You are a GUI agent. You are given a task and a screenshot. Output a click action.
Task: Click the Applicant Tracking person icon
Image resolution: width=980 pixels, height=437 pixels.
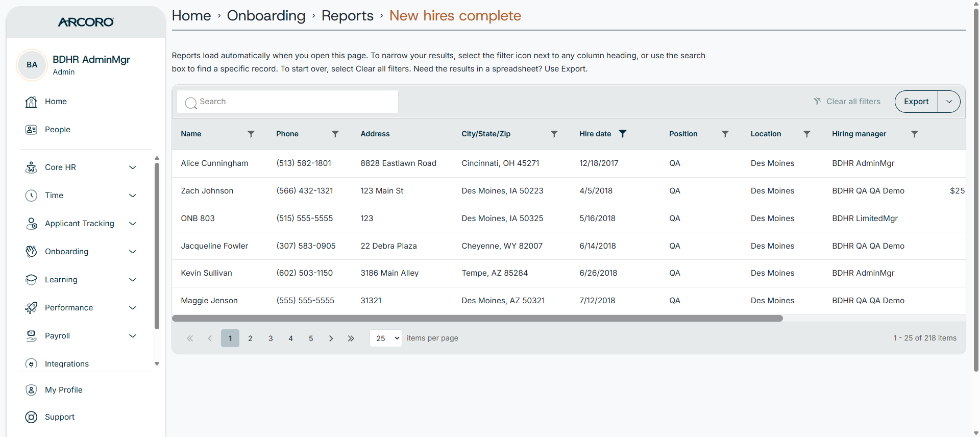pyautogui.click(x=31, y=224)
